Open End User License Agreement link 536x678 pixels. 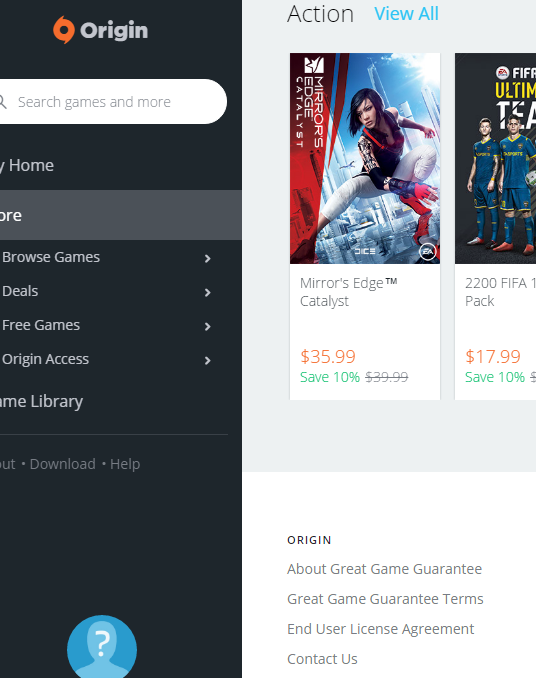coord(380,629)
